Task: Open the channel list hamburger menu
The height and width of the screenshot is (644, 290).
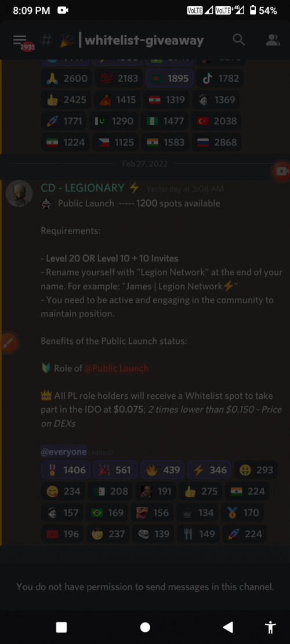Action: pyautogui.click(x=20, y=40)
